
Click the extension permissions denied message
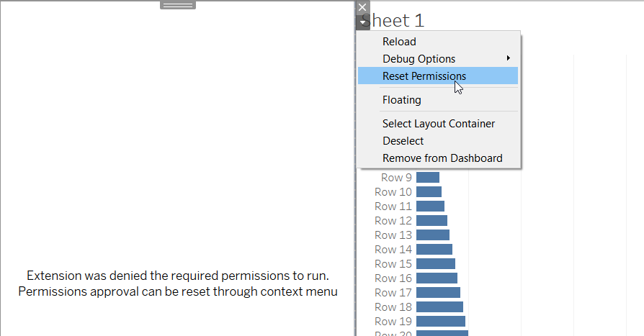point(178,283)
